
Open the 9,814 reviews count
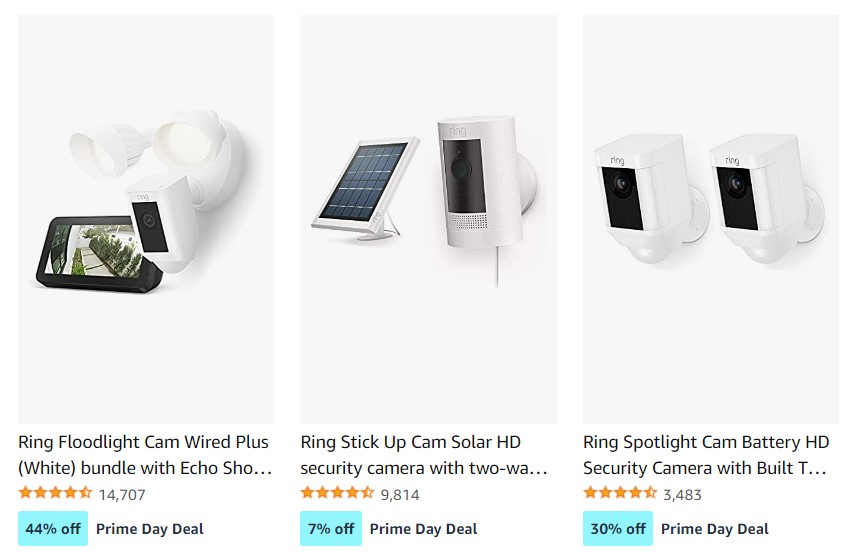(x=400, y=494)
